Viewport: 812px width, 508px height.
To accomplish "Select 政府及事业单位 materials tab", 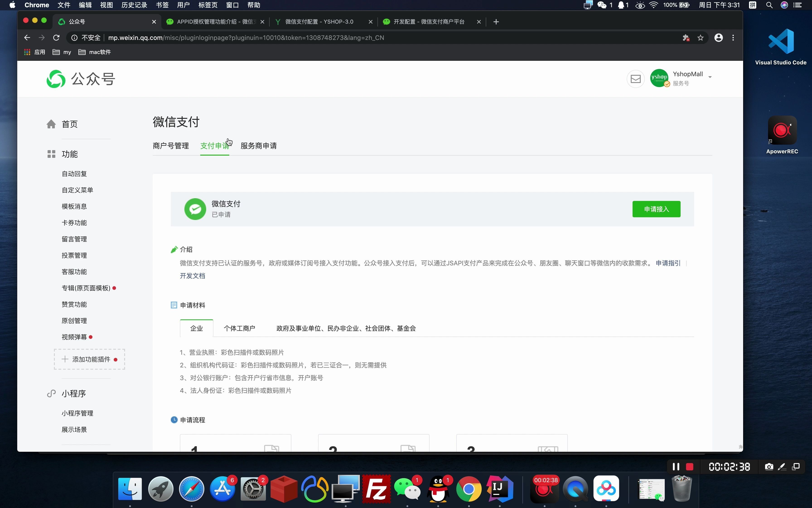I will [x=346, y=328].
